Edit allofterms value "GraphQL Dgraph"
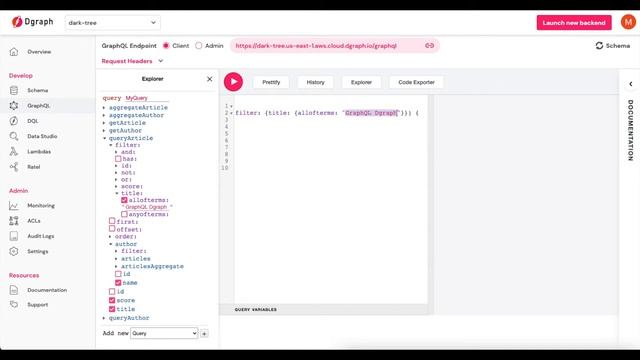The image size is (640, 360). [x=147, y=207]
